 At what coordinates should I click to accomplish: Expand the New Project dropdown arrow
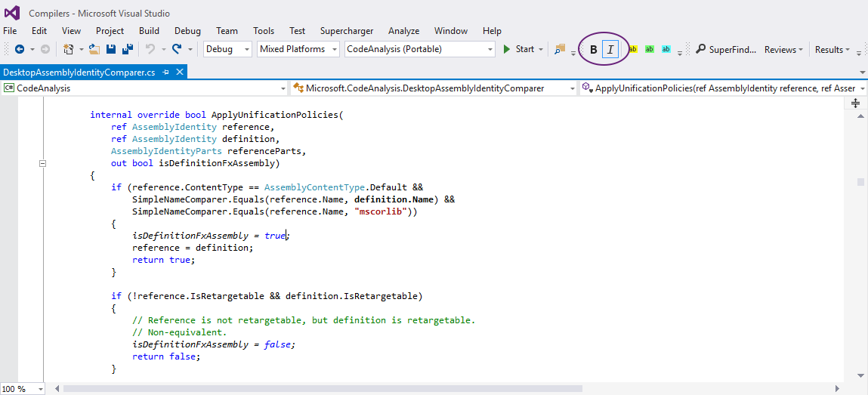click(x=82, y=49)
